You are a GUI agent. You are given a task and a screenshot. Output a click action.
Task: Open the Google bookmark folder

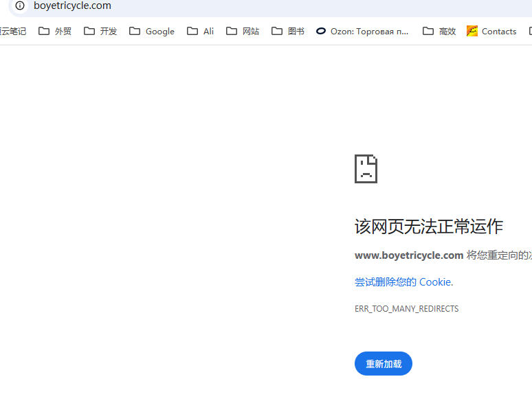tap(152, 31)
